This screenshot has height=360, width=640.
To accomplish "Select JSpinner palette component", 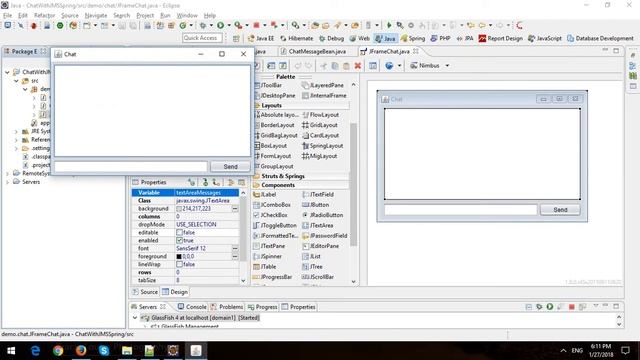I will point(267,256).
